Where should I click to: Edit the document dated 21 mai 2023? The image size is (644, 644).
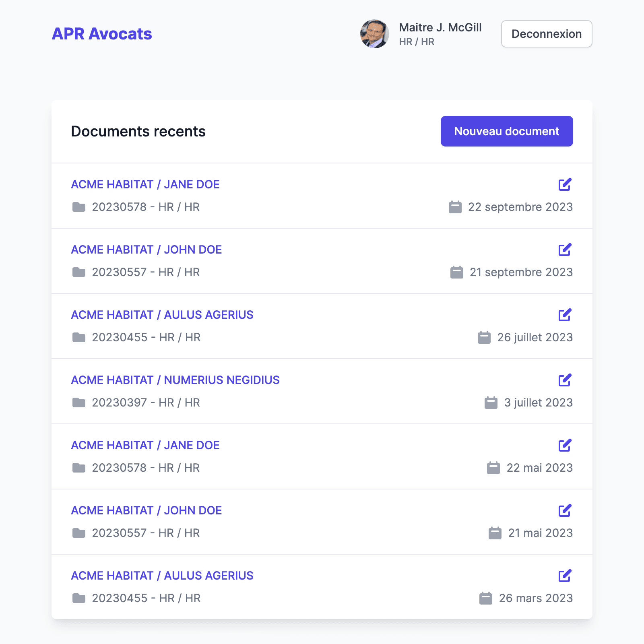[565, 510]
